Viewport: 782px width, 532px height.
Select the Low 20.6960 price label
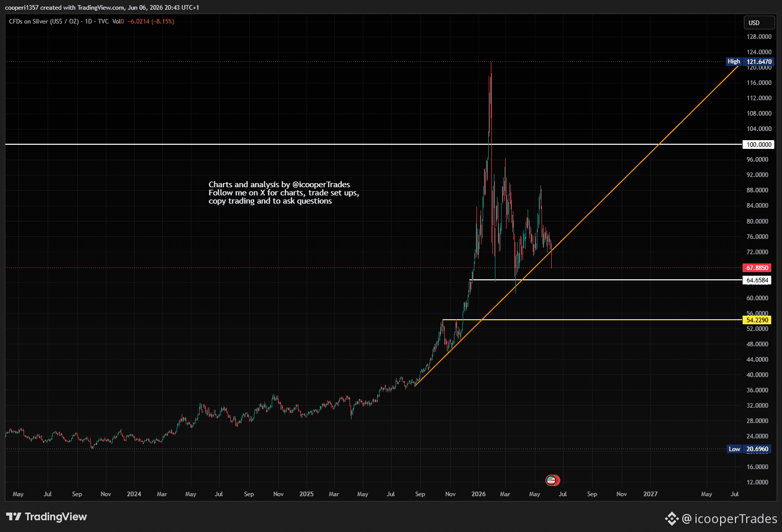[x=749, y=449]
